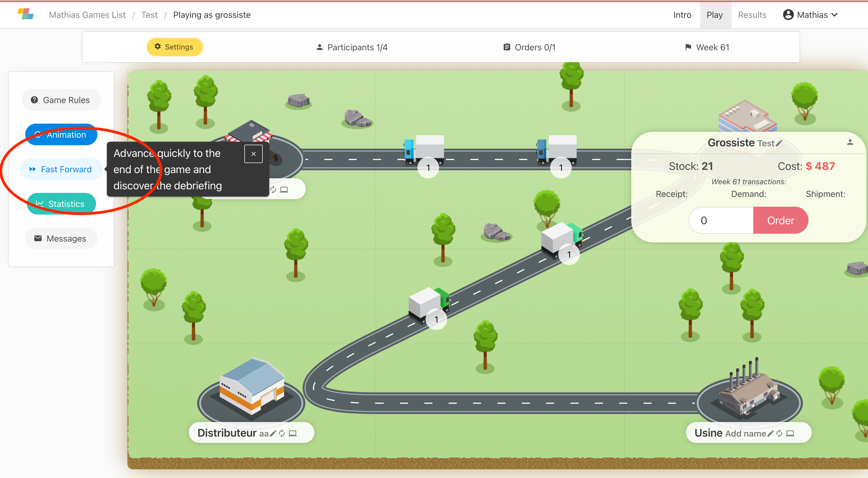The width and height of the screenshot is (868, 478).
Task: Select the Usine factory building
Action: (749, 387)
